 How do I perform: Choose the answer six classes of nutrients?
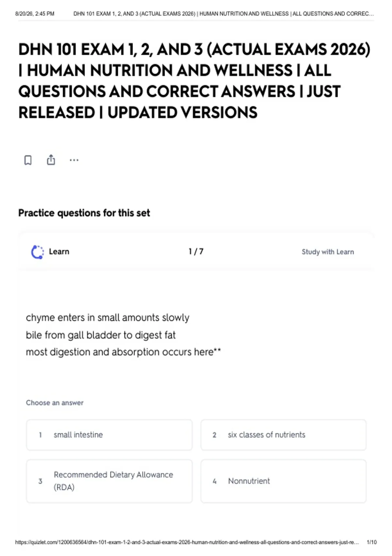click(284, 435)
